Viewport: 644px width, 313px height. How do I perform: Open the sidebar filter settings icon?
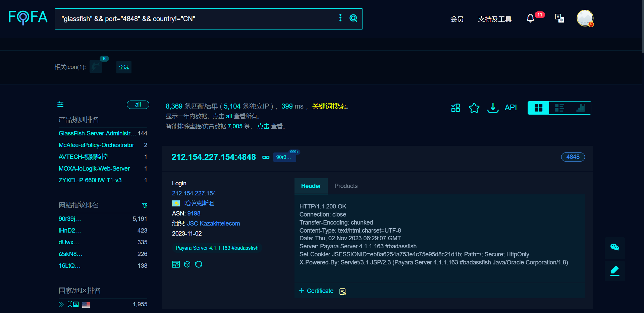(60, 105)
